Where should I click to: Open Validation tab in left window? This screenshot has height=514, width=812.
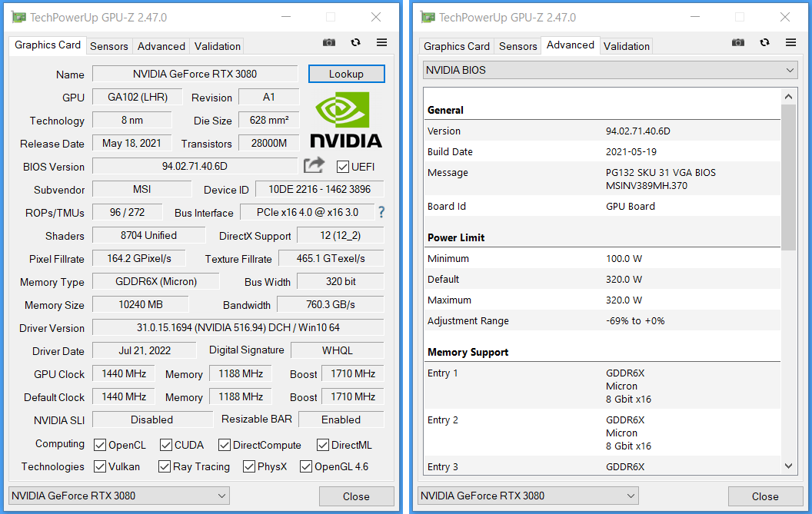[217, 46]
